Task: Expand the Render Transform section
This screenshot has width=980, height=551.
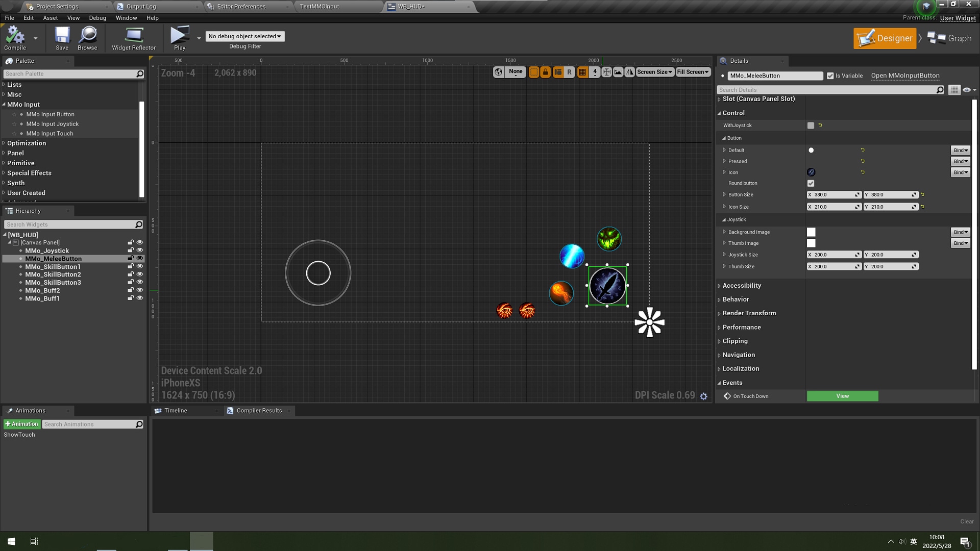Action: (x=749, y=313)
